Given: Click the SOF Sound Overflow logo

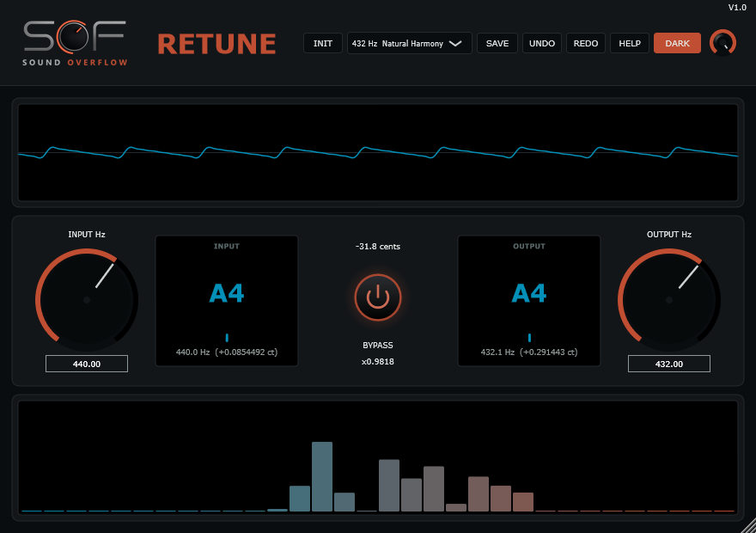Looking at the screenshot, I should [75, 43].
